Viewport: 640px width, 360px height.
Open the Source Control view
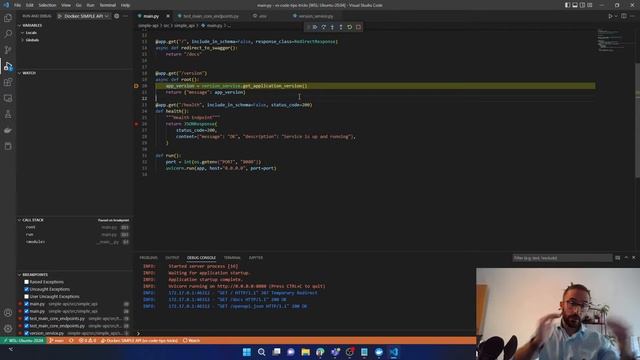[8, 50]
